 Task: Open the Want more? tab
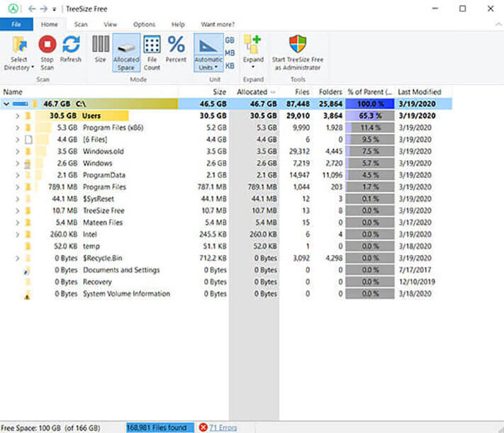click(218, 24)
